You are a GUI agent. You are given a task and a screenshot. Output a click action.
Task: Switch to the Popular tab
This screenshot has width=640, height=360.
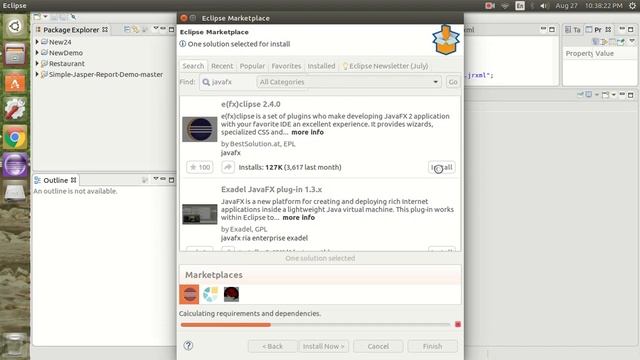tap(252, 66)
